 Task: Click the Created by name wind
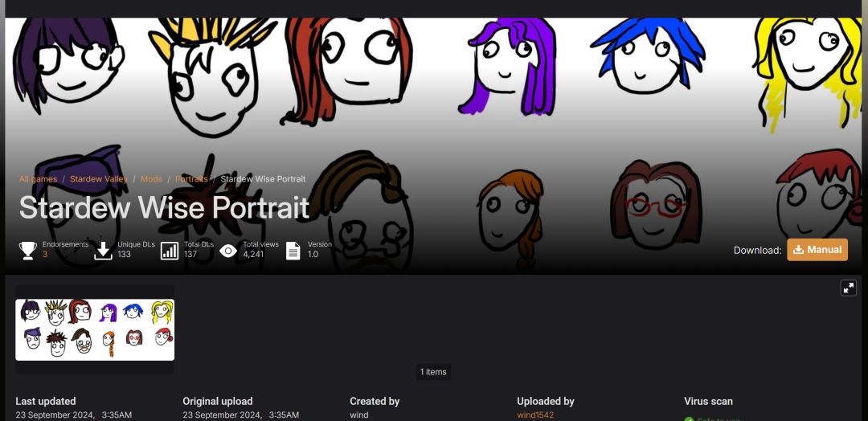point(359,415)
